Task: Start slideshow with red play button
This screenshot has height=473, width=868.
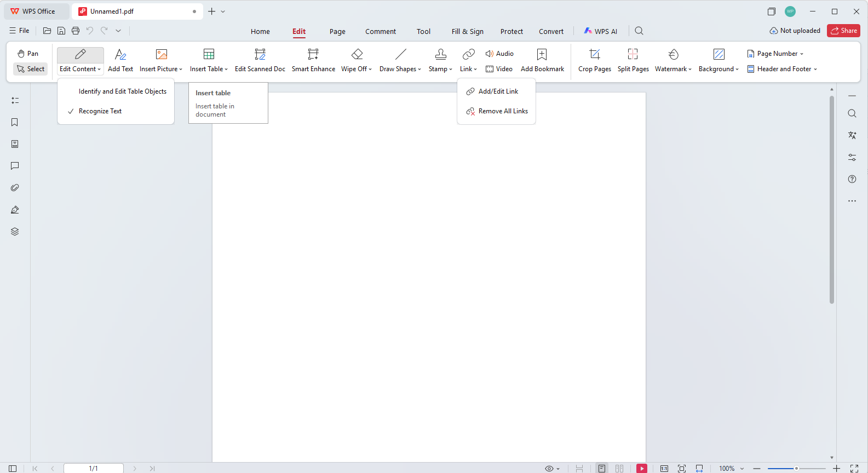Action: click(642, 468)
